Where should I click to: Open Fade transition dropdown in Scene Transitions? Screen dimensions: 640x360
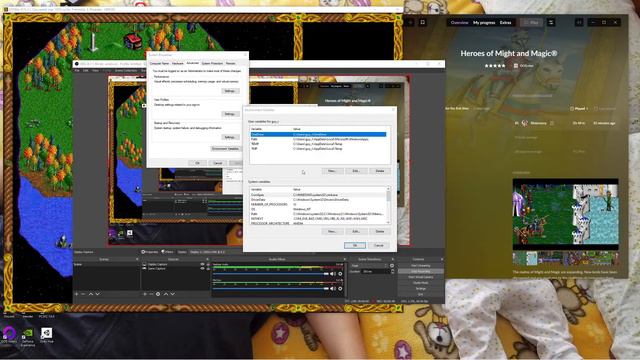369,266
